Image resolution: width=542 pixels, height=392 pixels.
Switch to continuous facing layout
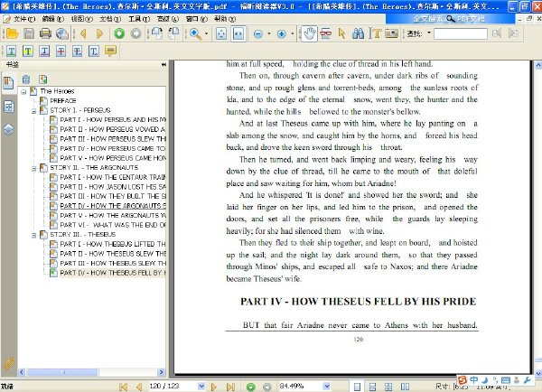click(388, 387)
